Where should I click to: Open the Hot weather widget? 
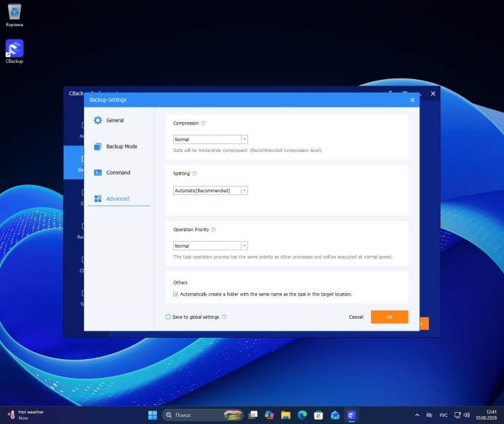pyautogui.click(x=25, y=415)
